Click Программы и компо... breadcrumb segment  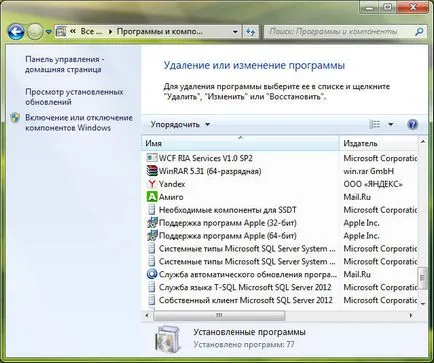point(159,32)
